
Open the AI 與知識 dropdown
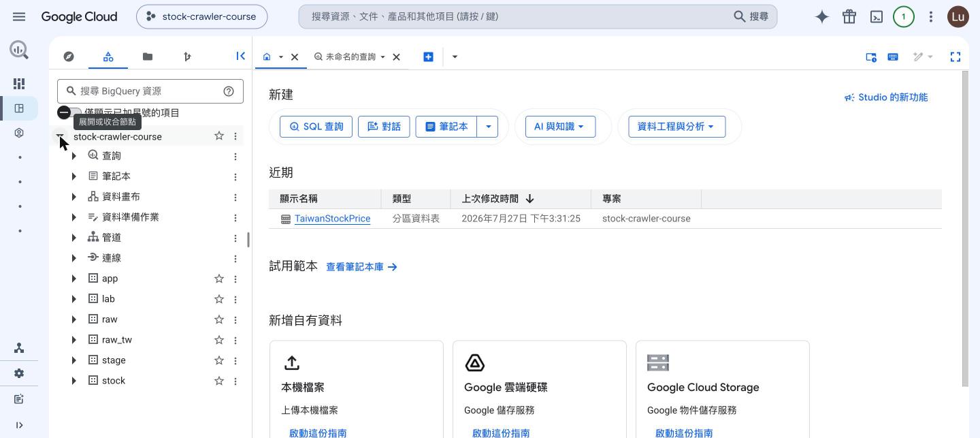[560, 126]
